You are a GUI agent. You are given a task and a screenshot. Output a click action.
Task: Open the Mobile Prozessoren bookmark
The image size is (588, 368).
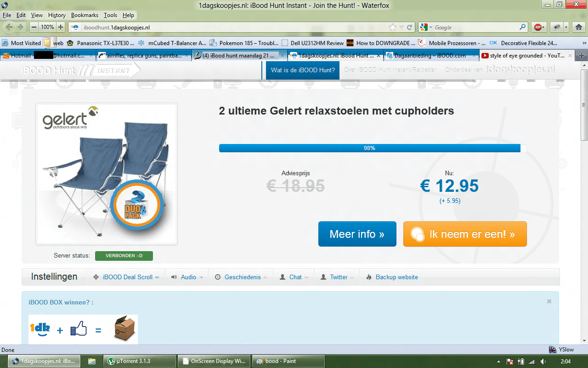tap(452, 43)
